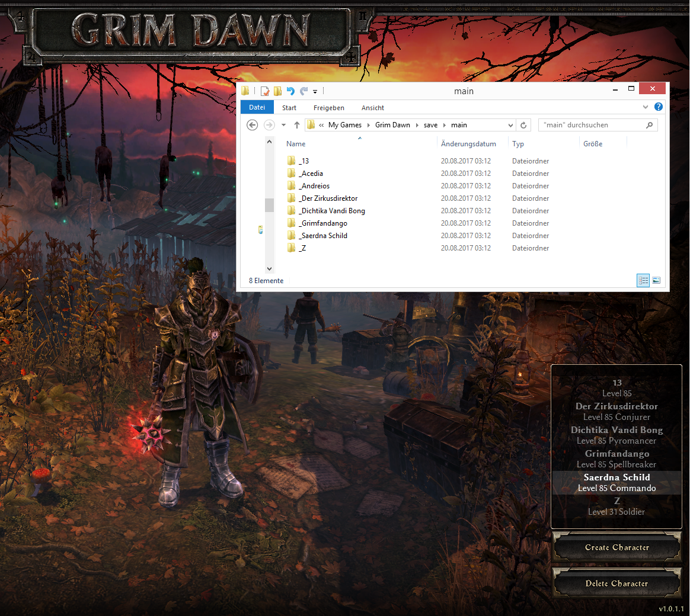This screenshot has height=616, width=690.
Task: Expand the arrow after save breadcrumb
Action: pyautogui.click(x=445, y=125)
